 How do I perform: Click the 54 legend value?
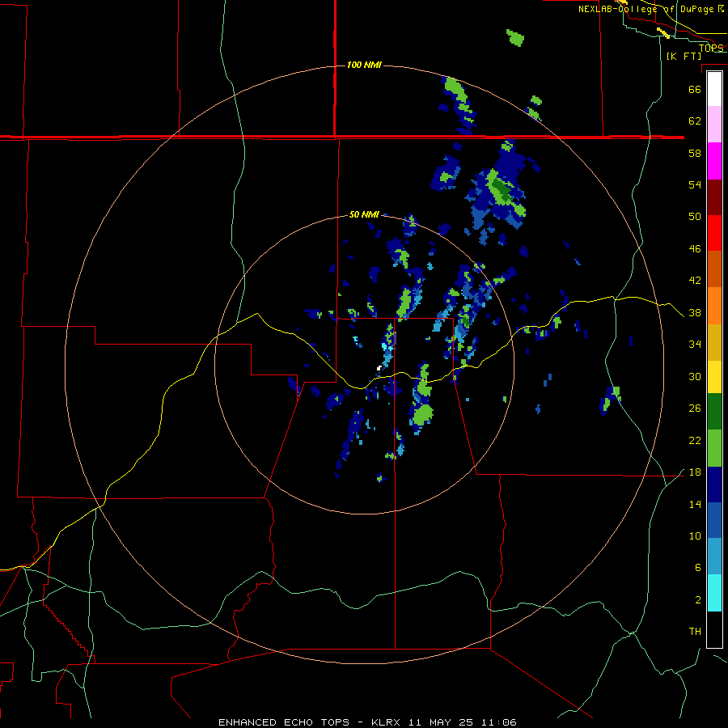(x=695, y=184)
